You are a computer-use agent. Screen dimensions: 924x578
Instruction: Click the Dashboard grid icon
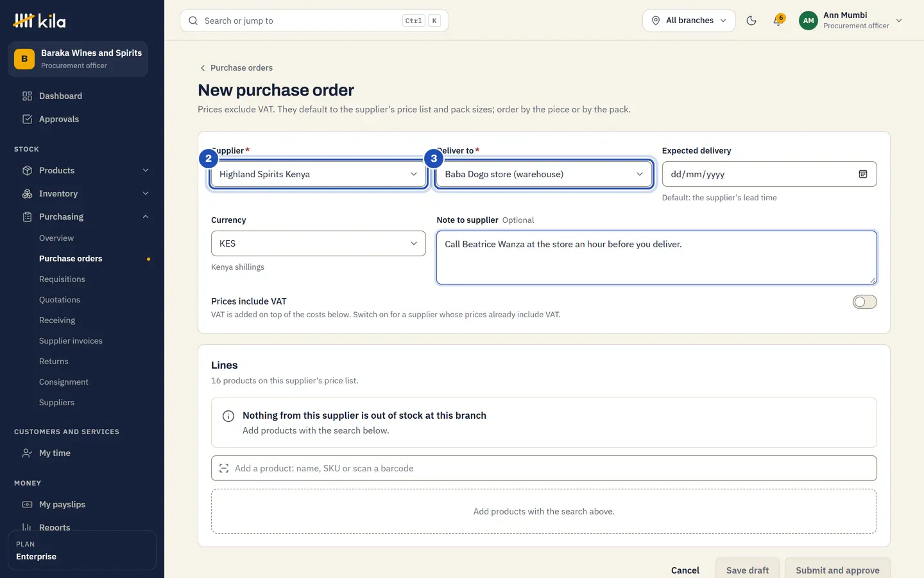[27, 96]
